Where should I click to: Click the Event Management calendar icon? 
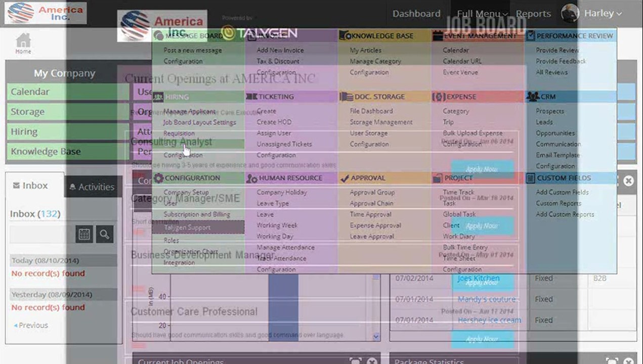point(438,36)
